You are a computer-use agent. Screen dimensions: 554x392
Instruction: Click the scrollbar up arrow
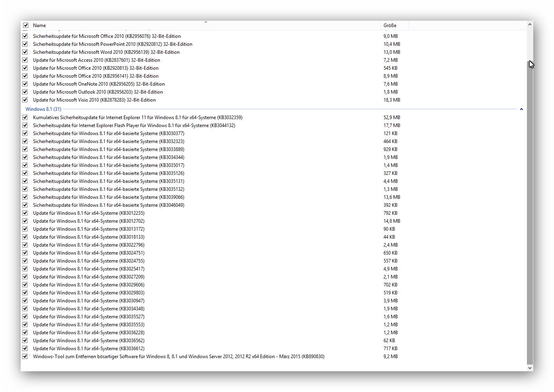(530, 25)
